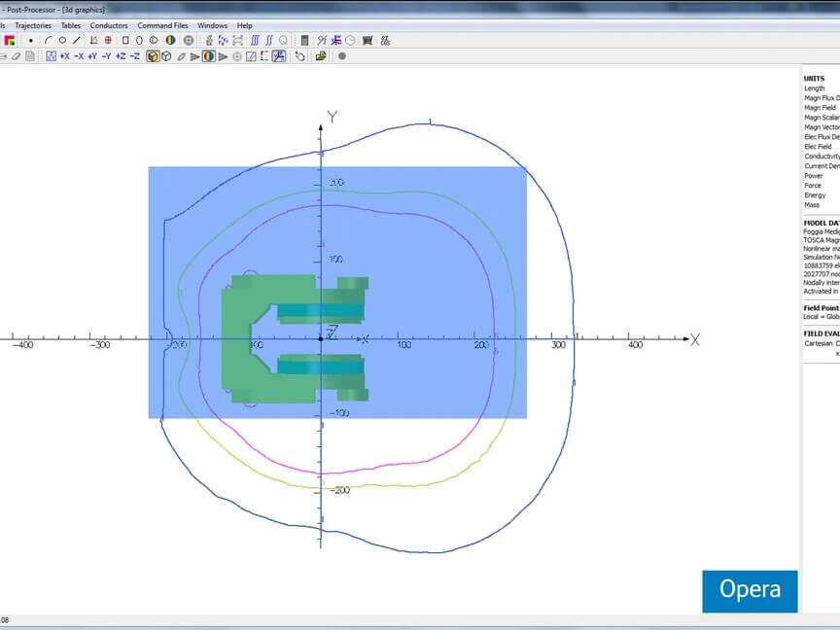Image resolution: width=840 pixels, height=630 pixels.
Task: Pick the straight line tool icon
Action: (77, 41)
